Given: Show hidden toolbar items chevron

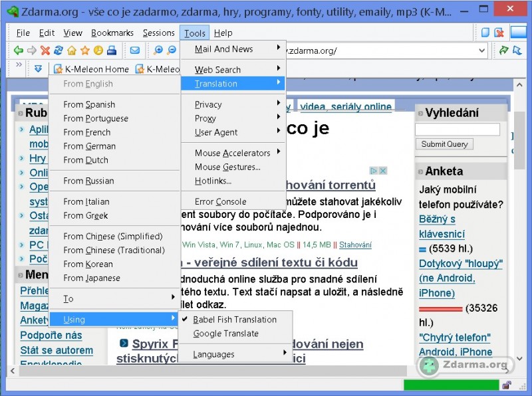Looking at the screenshot, I should [19, 64].
